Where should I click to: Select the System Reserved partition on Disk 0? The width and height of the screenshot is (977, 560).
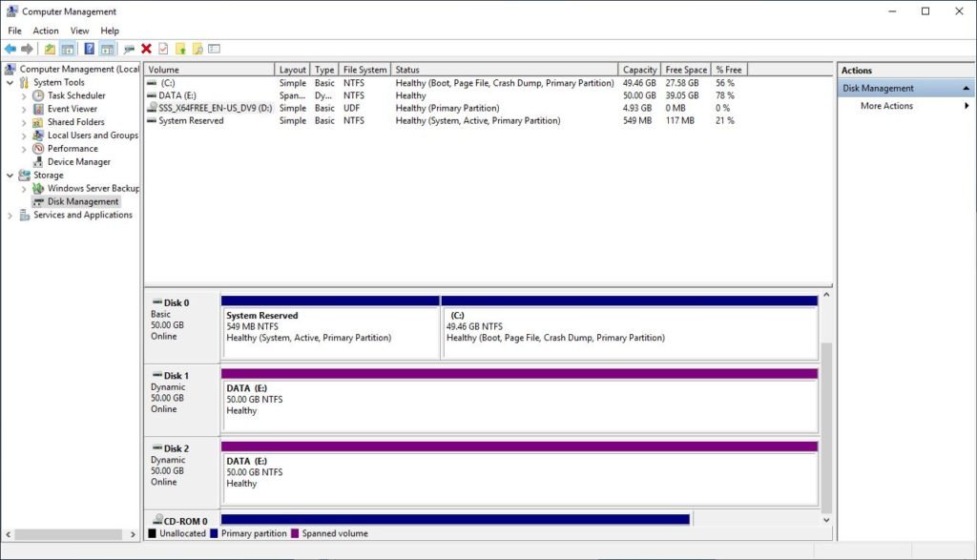(x=330, y=327)
